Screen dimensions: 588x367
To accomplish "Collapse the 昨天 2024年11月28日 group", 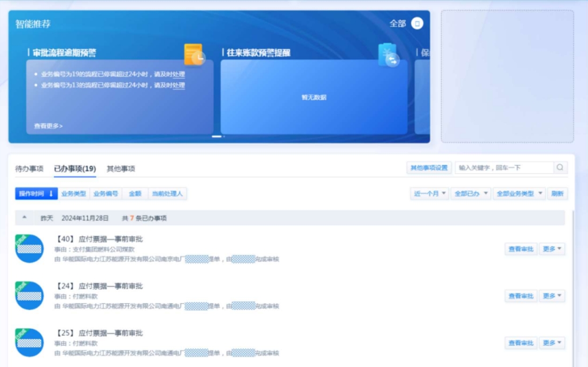I will [x=25, y=218].
